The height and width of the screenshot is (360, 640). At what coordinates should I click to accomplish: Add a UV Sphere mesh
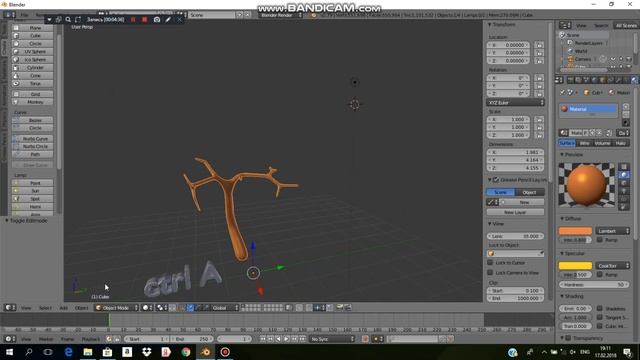33,52
